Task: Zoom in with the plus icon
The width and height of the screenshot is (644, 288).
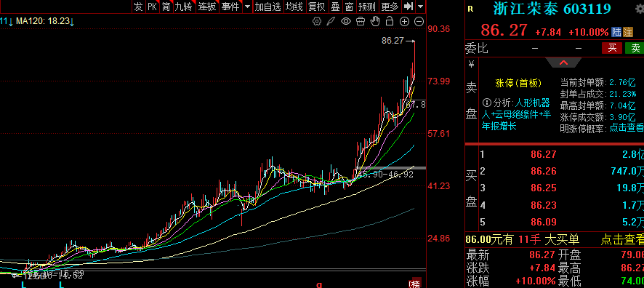Action: (x=404, y=22)
